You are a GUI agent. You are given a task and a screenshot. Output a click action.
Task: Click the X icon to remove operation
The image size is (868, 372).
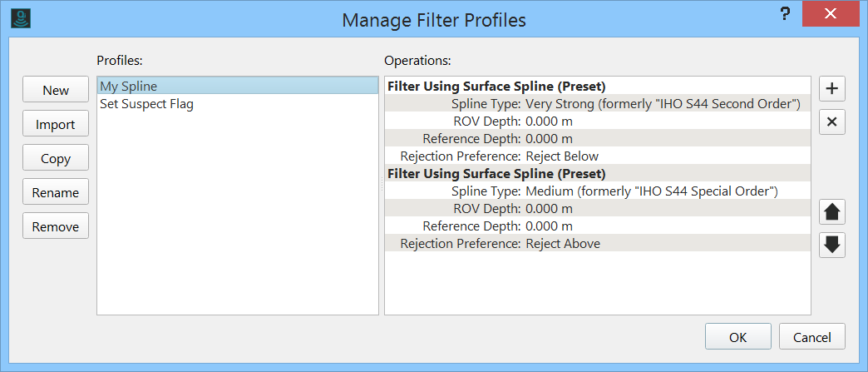[x=832, y=122]
